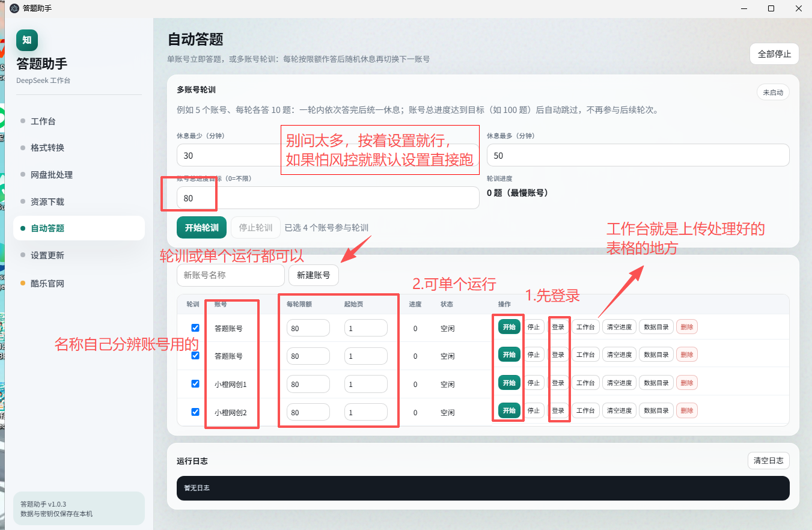Clear the log with the 清空日志 button
The width and height of the screenshot is (812, 530).
(x=769, y=461)
